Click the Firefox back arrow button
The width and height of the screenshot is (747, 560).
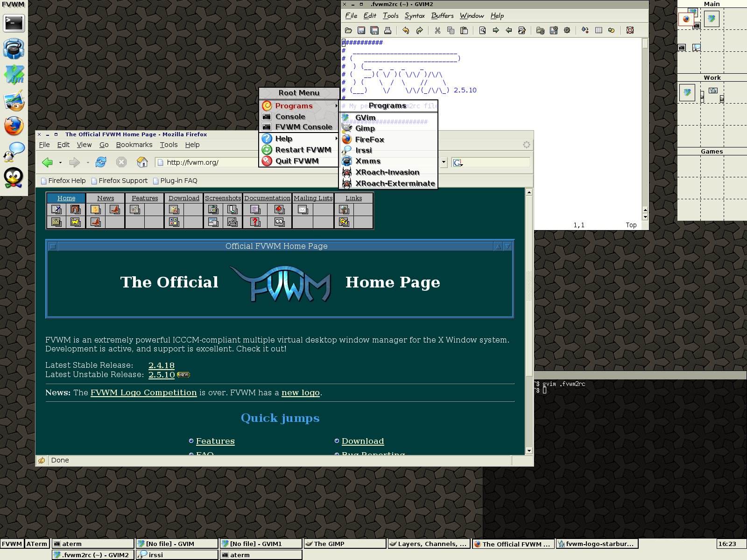pos(48,162)
